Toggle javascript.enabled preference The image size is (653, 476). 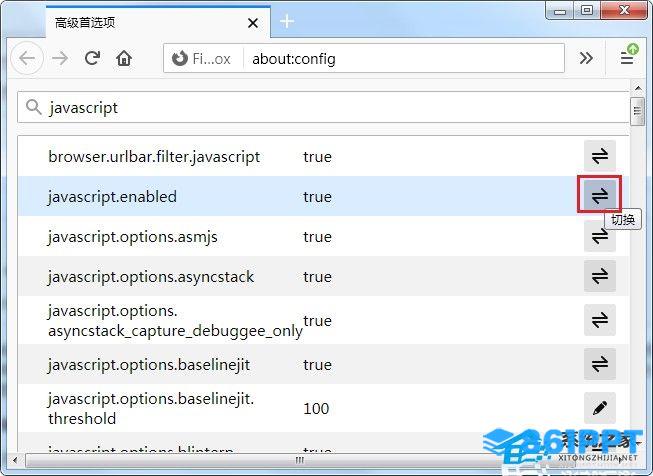coord(600,196)
